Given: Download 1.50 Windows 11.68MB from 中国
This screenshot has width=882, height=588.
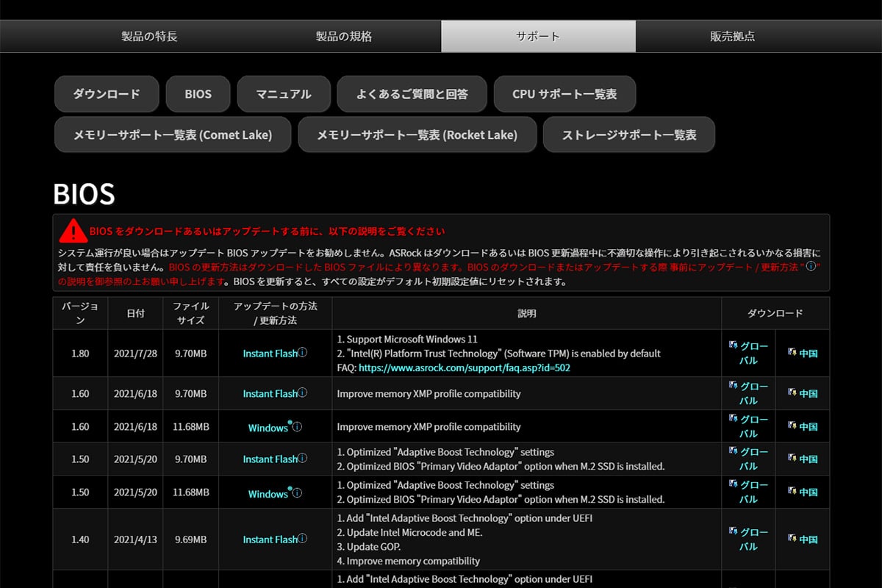Looking at the screenshot, I should [x=803, y=492].
